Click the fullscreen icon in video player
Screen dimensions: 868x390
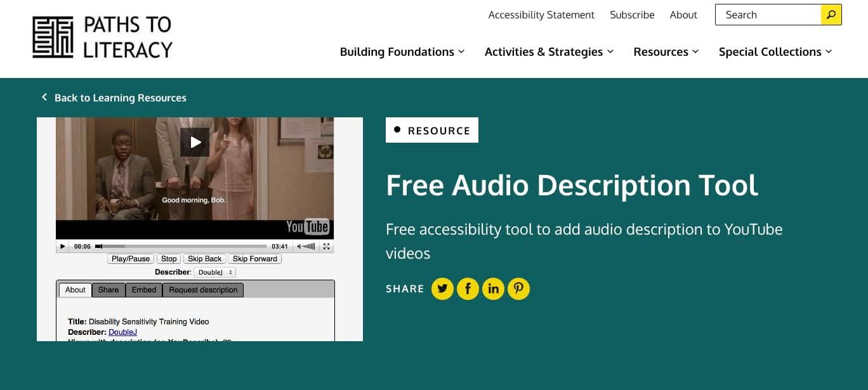[326, 246]
